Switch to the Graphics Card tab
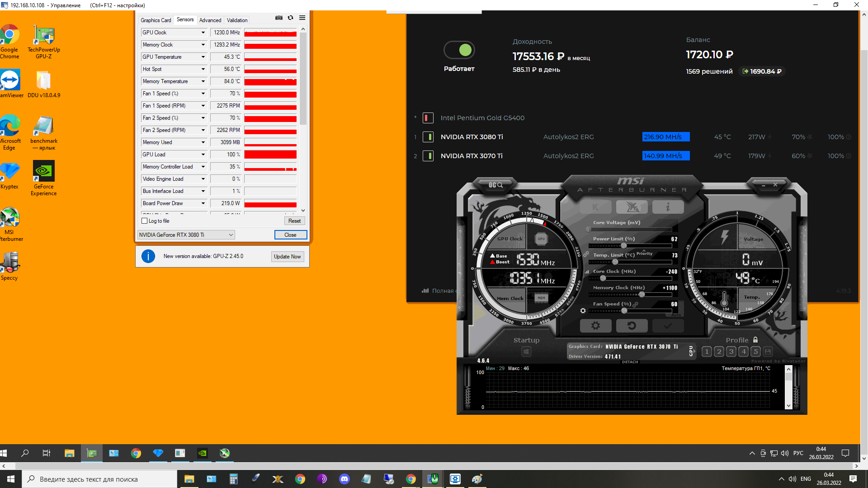Screen dimensions: 868x488 coord(156,20)
